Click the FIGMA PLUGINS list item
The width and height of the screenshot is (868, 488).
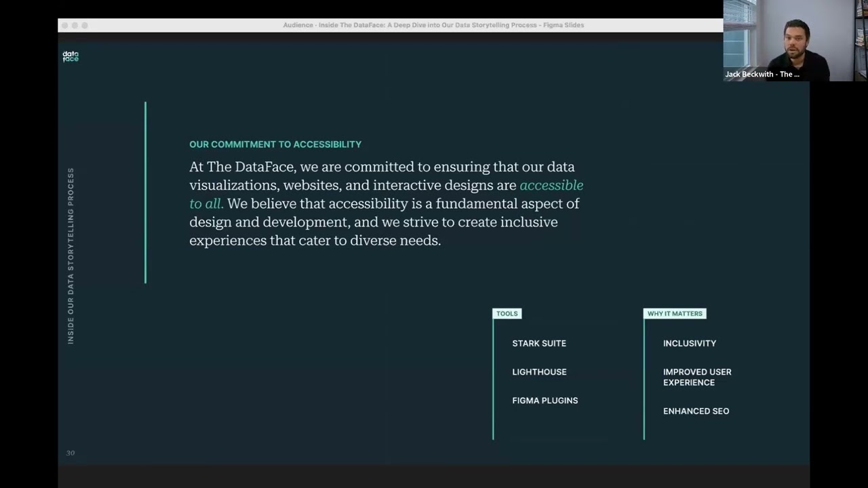click(545, 401)
